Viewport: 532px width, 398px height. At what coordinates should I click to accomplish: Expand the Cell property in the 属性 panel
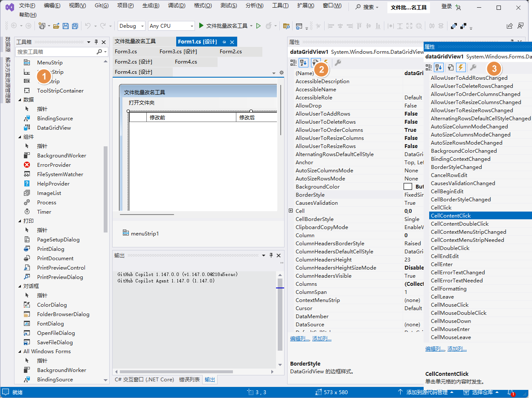click(291, 211)
